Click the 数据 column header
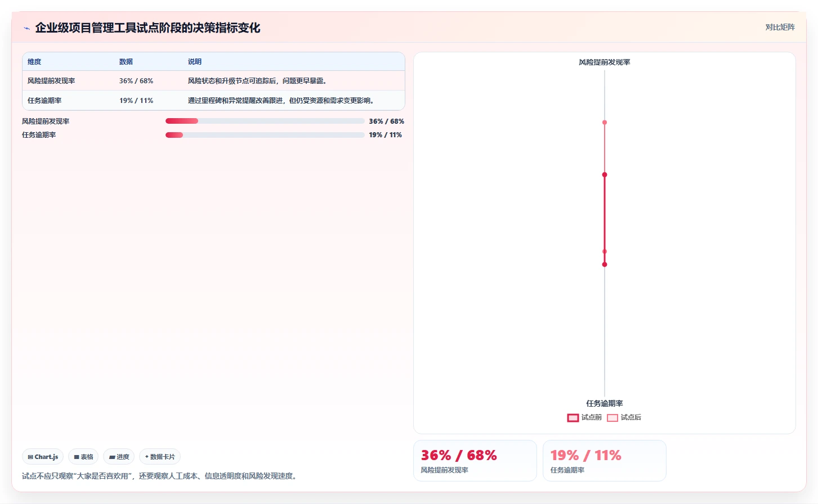This screenshot has width=818, height=504. [126, 62]
